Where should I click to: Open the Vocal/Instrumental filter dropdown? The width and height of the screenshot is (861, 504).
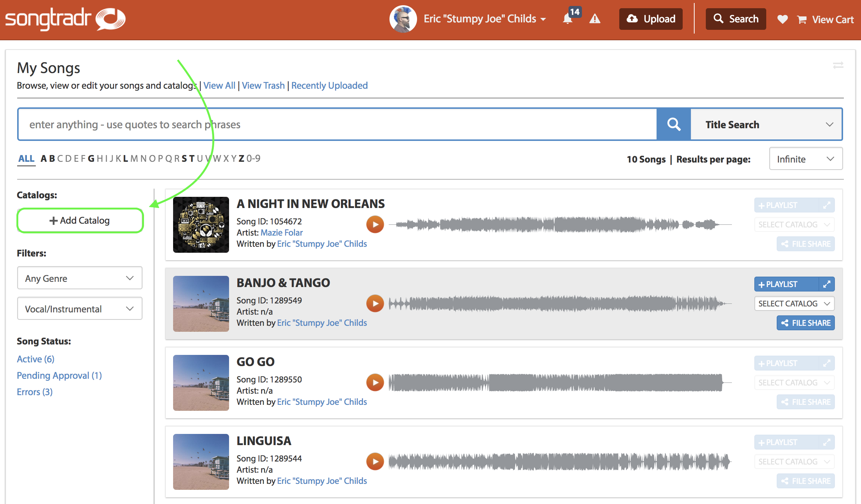[79, 309]
